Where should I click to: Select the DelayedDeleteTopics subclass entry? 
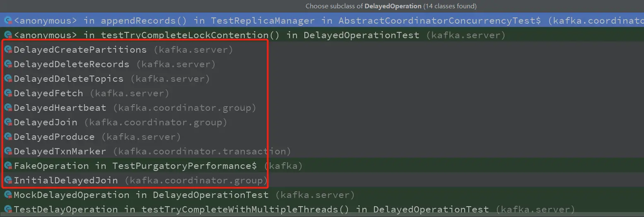[x=68, y=79]
